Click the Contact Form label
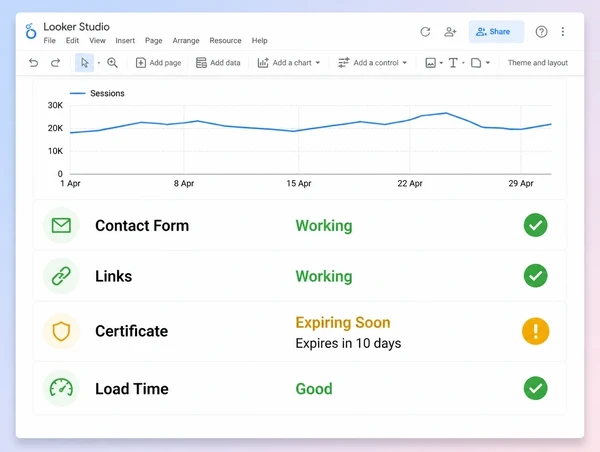Viewport: 600px width, 452px height. [x=142, y=225]
